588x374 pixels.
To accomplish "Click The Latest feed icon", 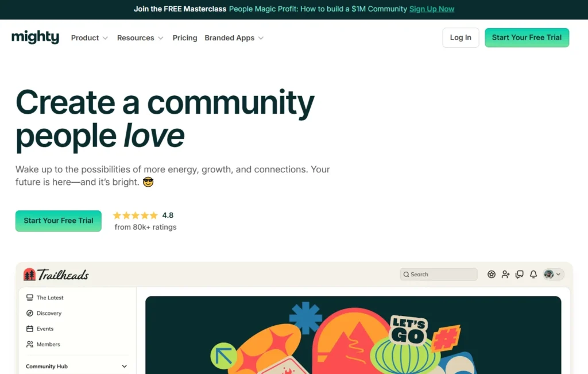I will [30, 298].
